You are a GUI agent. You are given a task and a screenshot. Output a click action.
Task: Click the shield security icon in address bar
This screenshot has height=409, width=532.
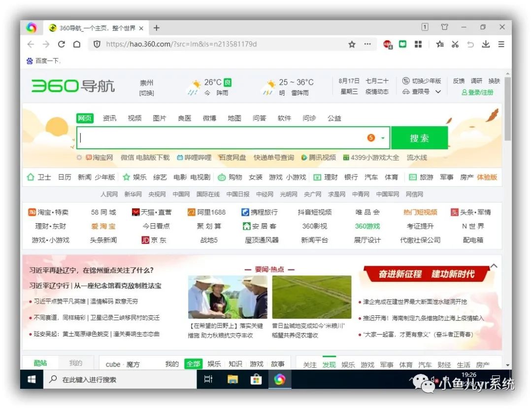97,44
